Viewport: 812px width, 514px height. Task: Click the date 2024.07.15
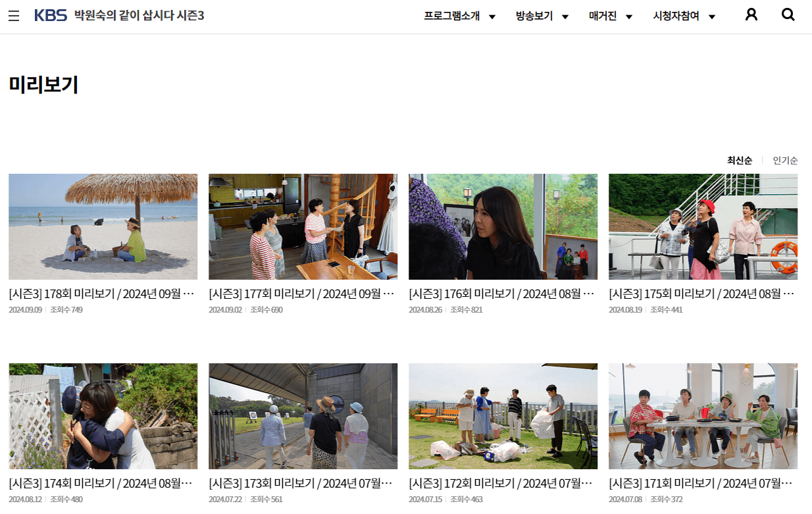425,500
